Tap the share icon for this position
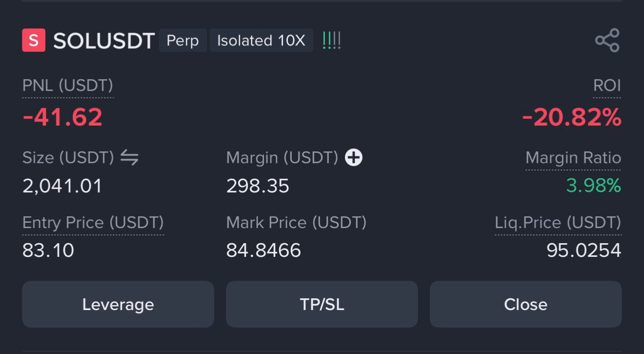644x354 pixels. click(x=607, y=40)
